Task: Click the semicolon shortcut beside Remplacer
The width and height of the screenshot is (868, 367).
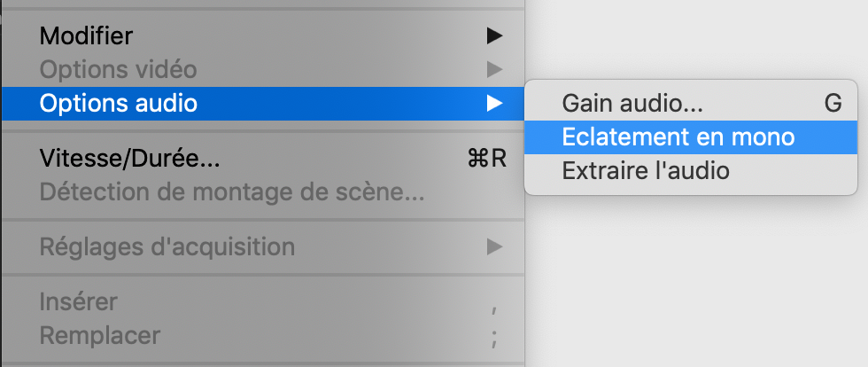Action: coord(494,337)
